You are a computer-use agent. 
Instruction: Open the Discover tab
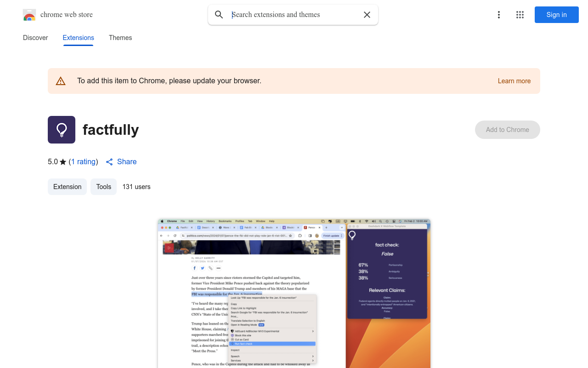[x=35, y=38]
